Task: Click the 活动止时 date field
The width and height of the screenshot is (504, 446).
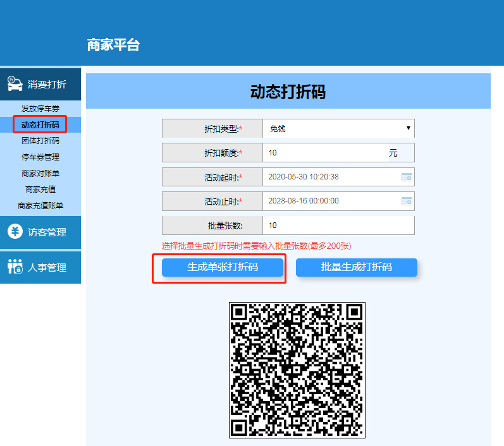Action: point(338,201)
